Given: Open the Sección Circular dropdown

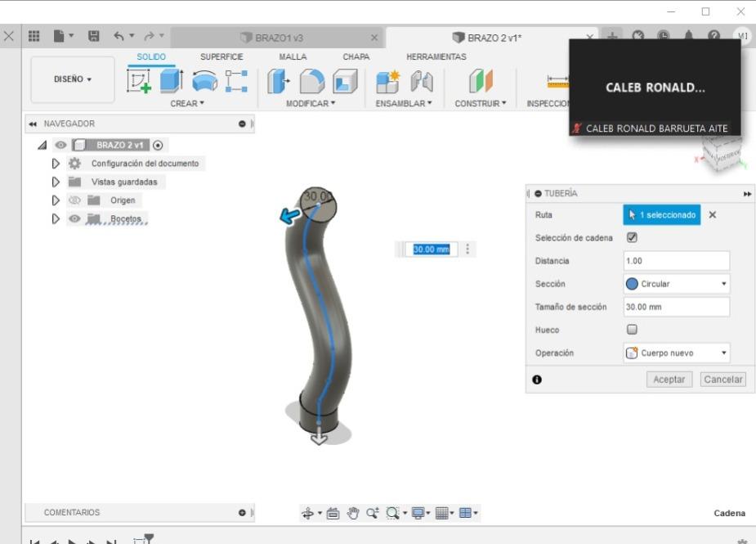Looking at the screenshot, I should [x=677, y=284].
